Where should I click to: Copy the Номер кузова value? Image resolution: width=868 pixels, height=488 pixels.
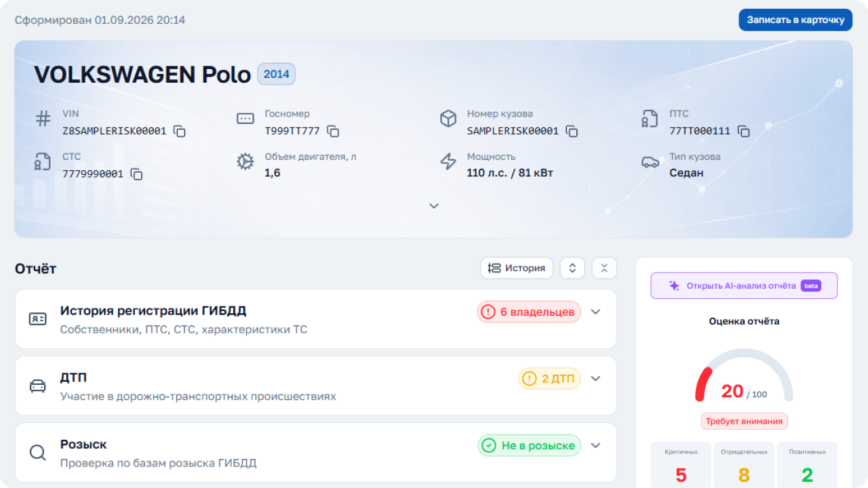(x=572, y=131)
